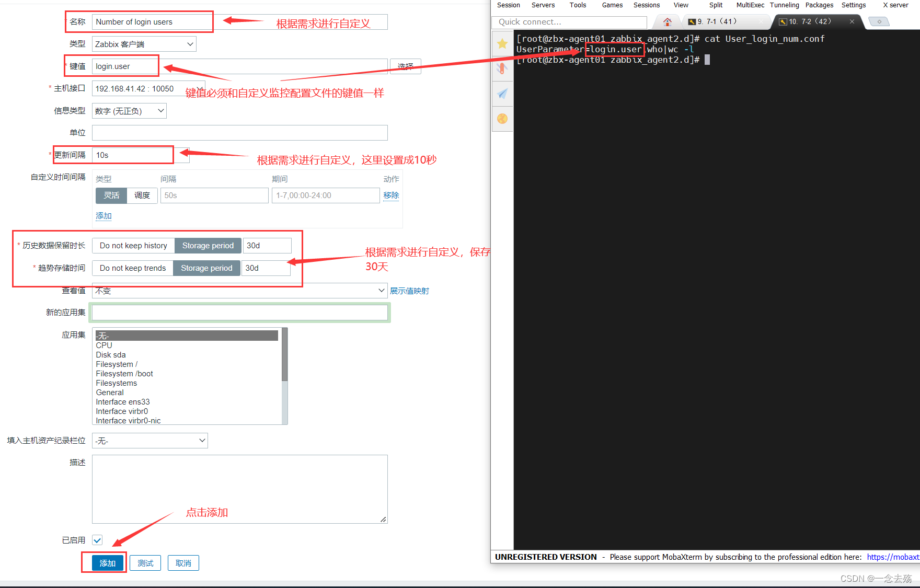Expand the 查看值 value mapping dropdown
Image resolution: width=920 pixels, height=588 pixels.
[x=240, y=291]
